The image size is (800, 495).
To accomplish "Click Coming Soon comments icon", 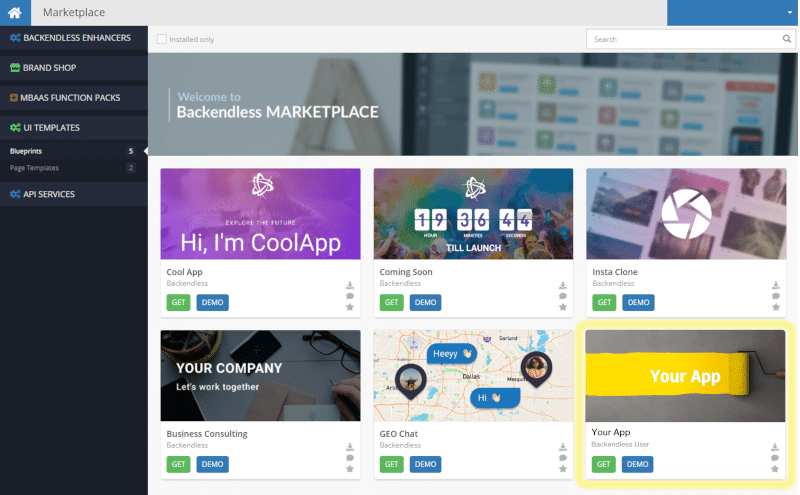I will pyautogui.click(x=563, y=296).
